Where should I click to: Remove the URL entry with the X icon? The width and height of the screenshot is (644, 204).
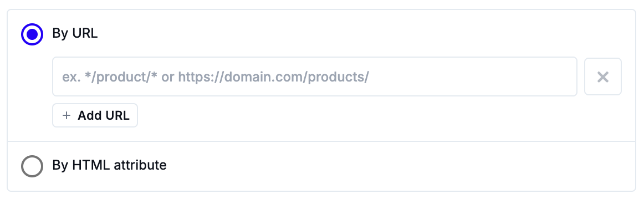click(x=602, y=76)
